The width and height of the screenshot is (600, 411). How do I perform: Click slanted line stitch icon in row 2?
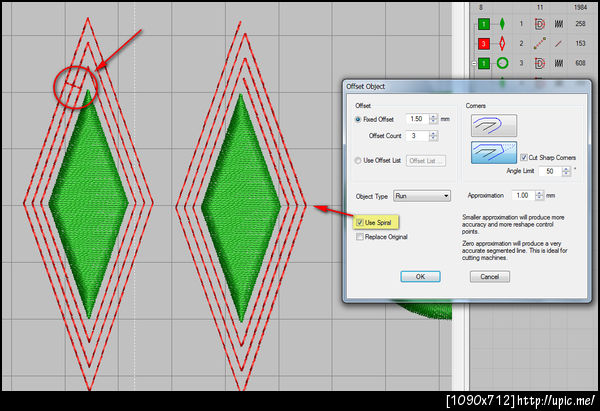pyautogui.click(x=559, y=44)
